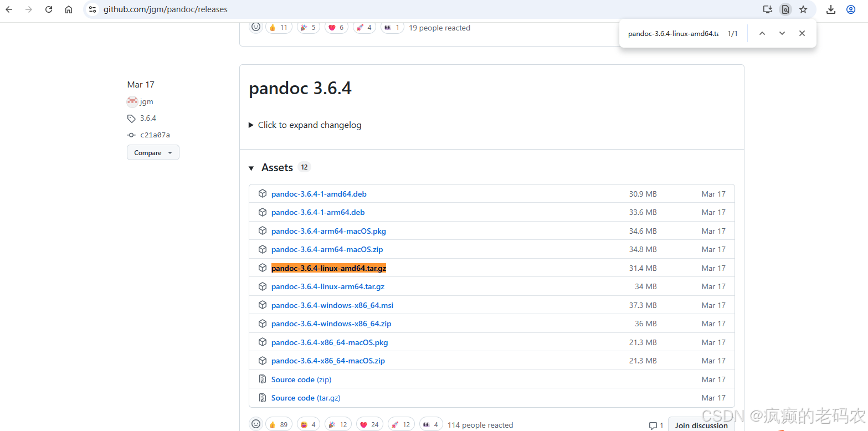Image resolution: width=868 pixels, height=431 pixels.
Task: Download Source code (tar.gz)
Action: click(306, 398)
